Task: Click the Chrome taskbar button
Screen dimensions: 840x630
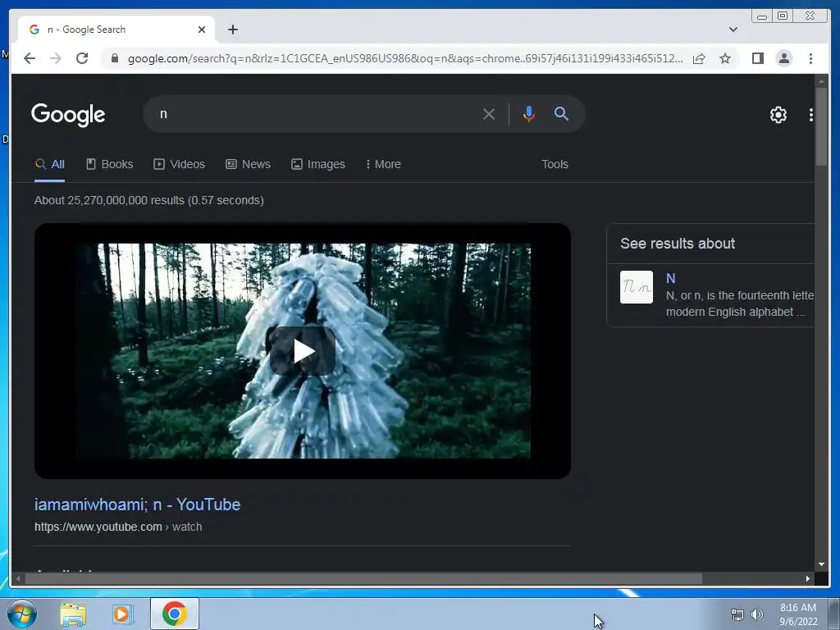Action: [x=174, y=614]
